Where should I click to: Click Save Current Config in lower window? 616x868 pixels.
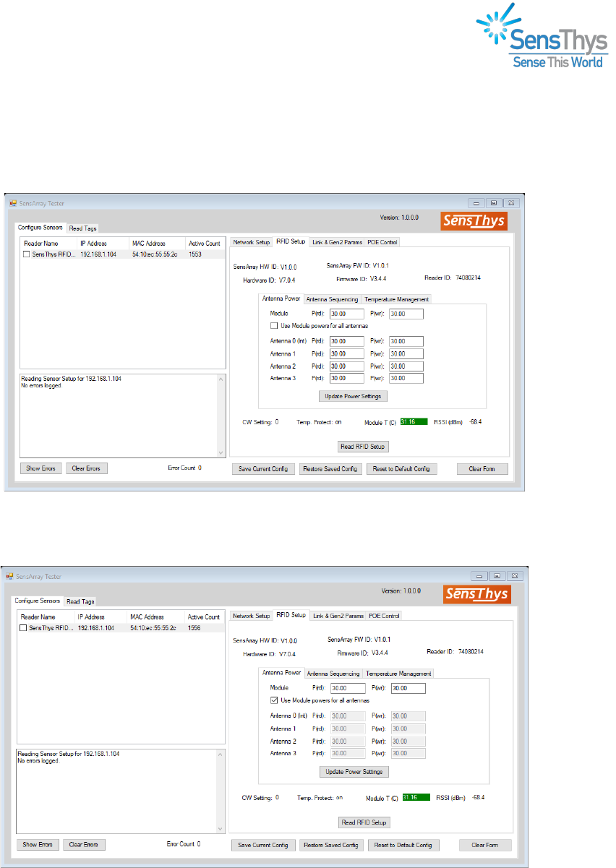[264, 845]
